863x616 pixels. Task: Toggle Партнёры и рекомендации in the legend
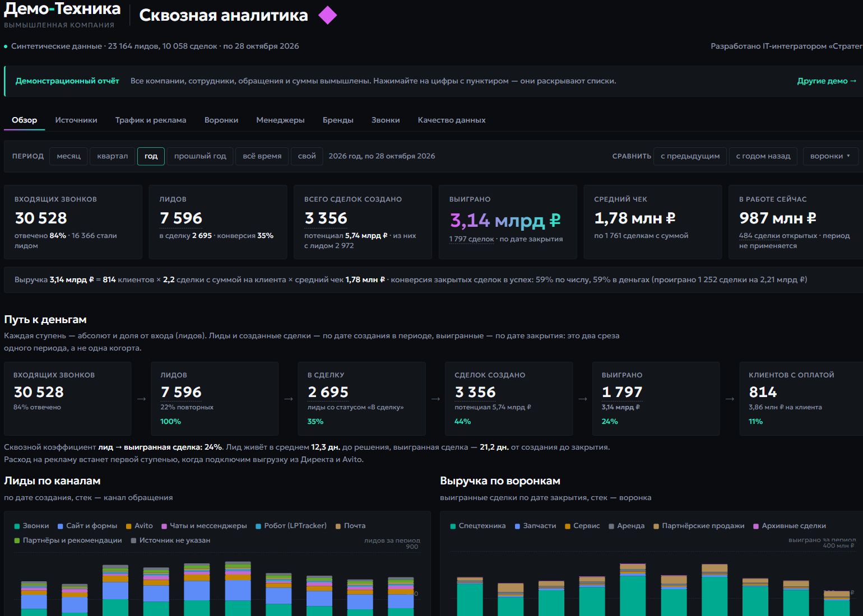click(x=68, y=540)
